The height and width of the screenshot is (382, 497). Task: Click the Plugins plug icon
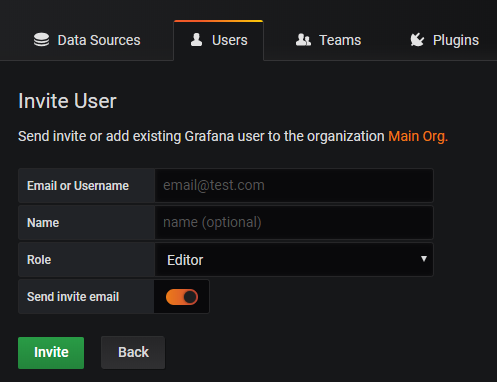tap(417, 40)
